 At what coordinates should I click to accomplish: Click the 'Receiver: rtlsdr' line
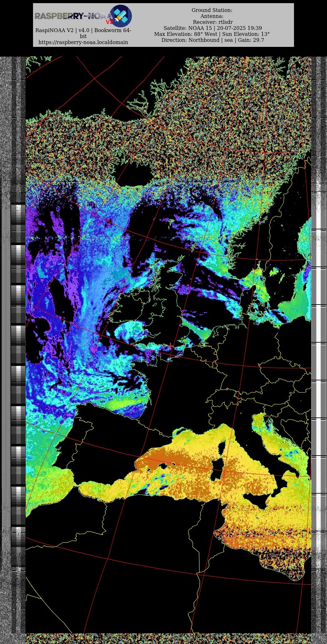[213, 22]
